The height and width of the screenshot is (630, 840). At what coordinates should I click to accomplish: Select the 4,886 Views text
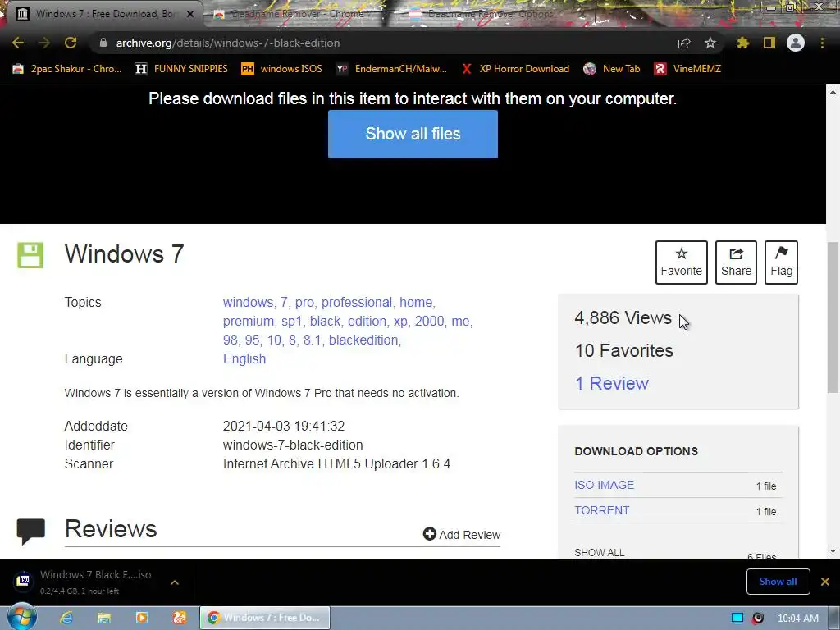tap(623, 317)
